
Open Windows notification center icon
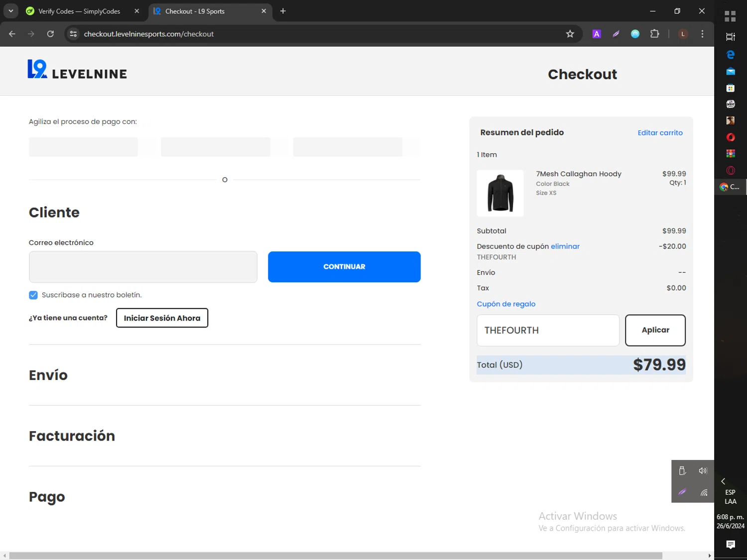730,545
